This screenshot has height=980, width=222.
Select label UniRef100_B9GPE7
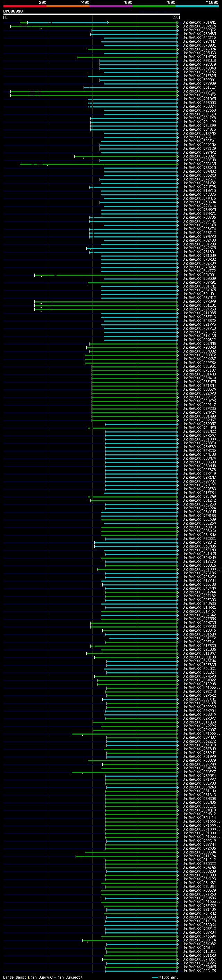tap(199, 91)
